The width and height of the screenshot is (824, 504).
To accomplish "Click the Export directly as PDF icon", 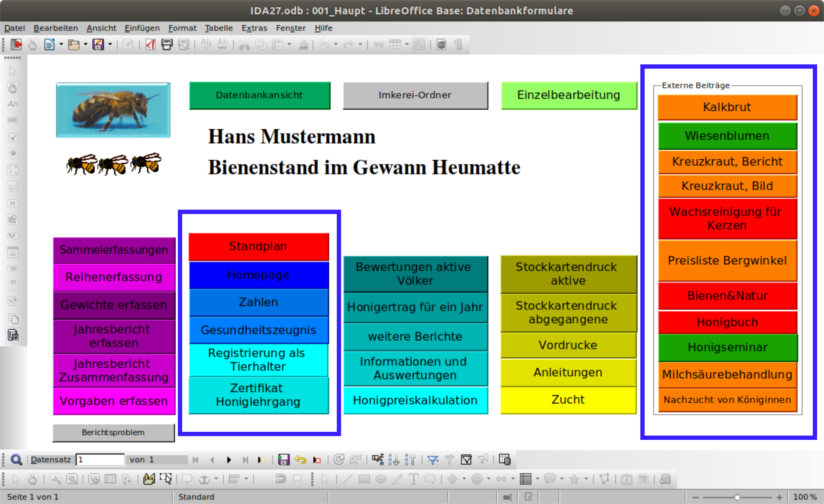I will [150, 44].
